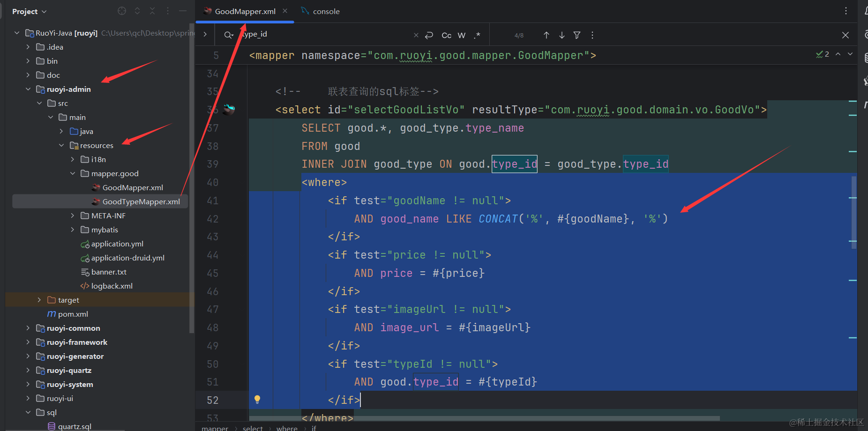Click 'mapper' breadcrumb at editor bottom
Viewport: 868px width, 431px height.
point(215,428)
